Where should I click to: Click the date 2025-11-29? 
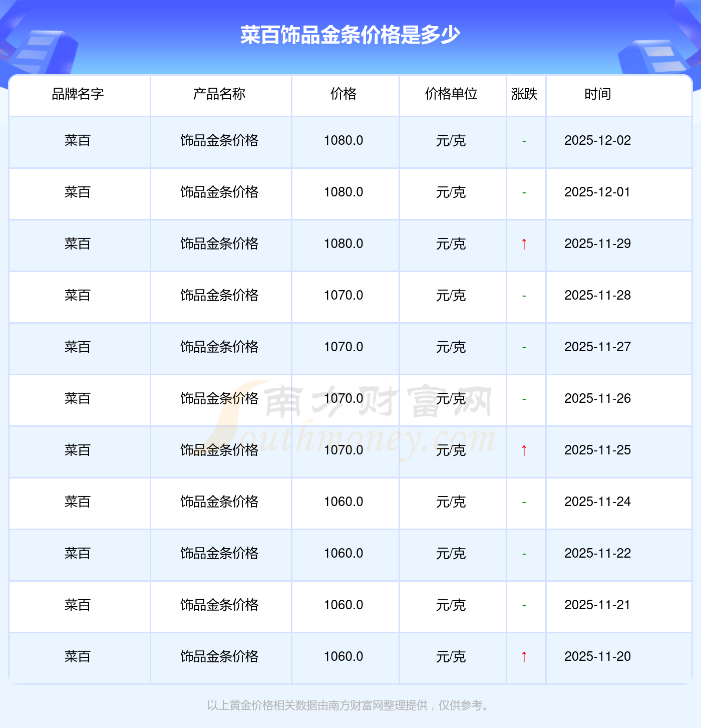598,244
